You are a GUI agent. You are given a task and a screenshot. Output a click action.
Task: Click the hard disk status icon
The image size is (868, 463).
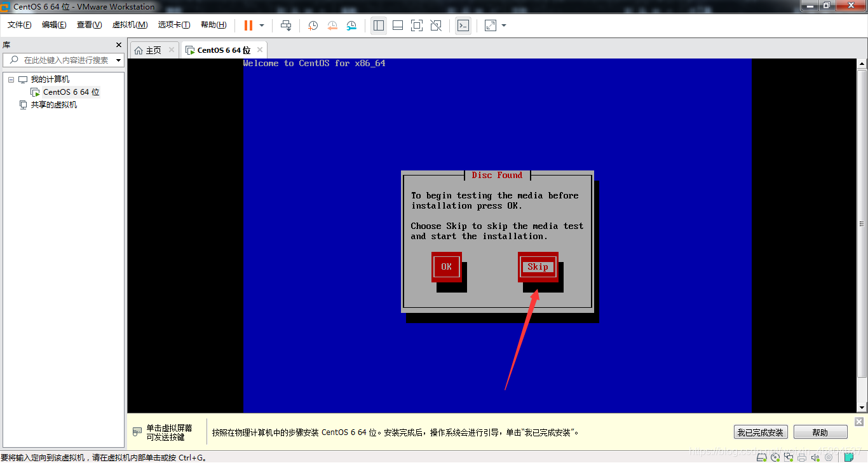pyautogui.click(x=762, y=457)
